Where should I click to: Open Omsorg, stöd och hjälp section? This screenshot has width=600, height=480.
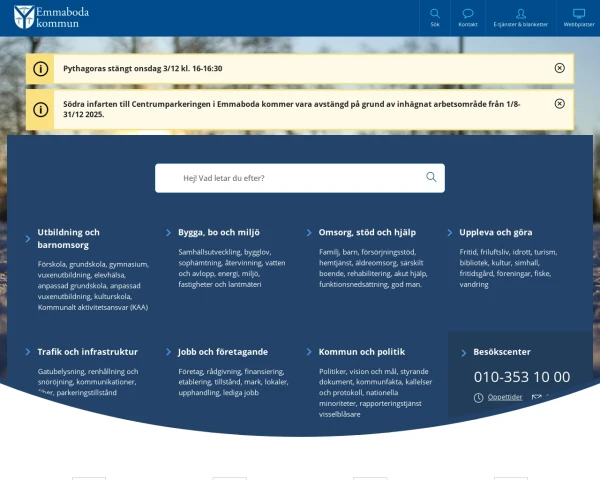(x=367, y=232)
